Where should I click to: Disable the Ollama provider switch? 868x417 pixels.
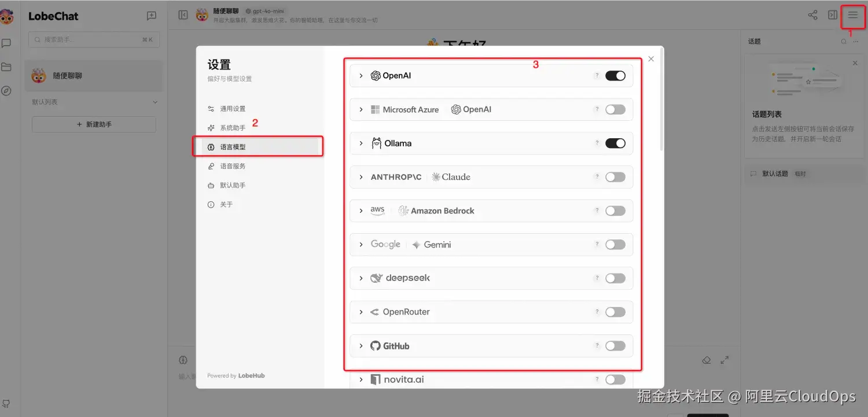point(615,143)
